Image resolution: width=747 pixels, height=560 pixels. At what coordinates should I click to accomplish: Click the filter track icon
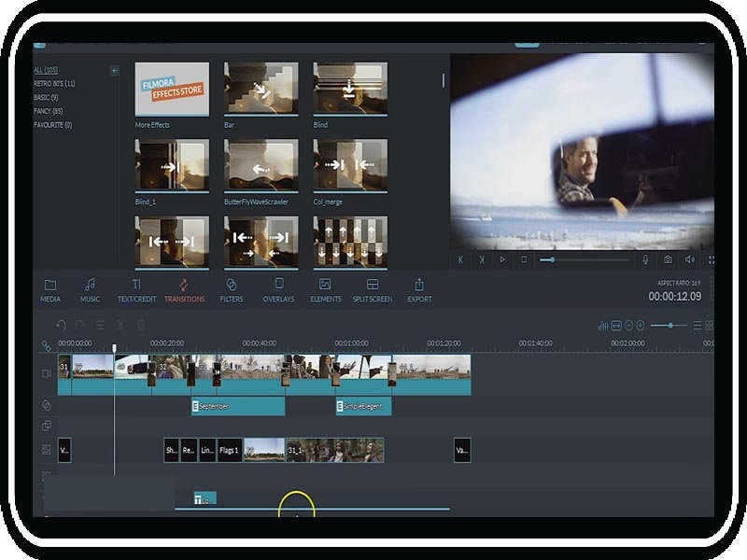pyautogui.click(x=46, y=405)
